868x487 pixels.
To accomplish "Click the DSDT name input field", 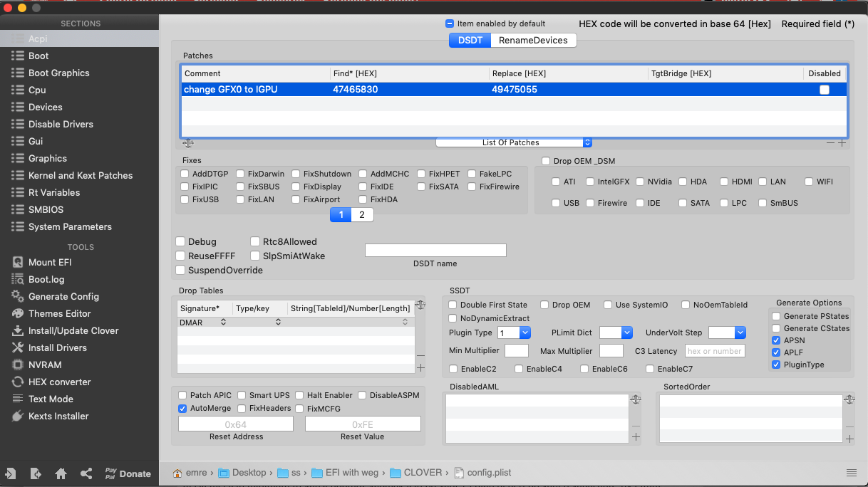I will (435, 250).
